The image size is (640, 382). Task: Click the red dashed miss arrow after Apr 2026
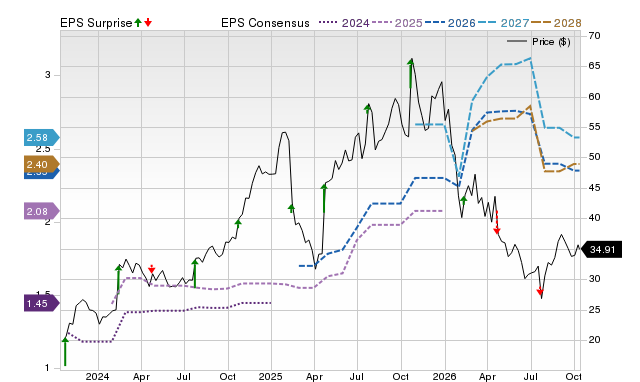click(x=497, y=222)
